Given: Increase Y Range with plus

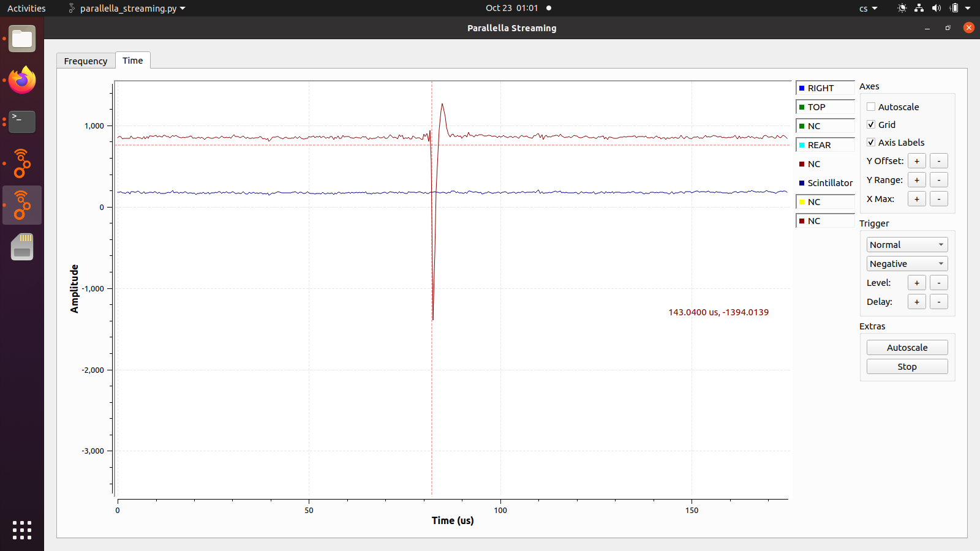Looking at the screenshot, I should click(917, 180).
